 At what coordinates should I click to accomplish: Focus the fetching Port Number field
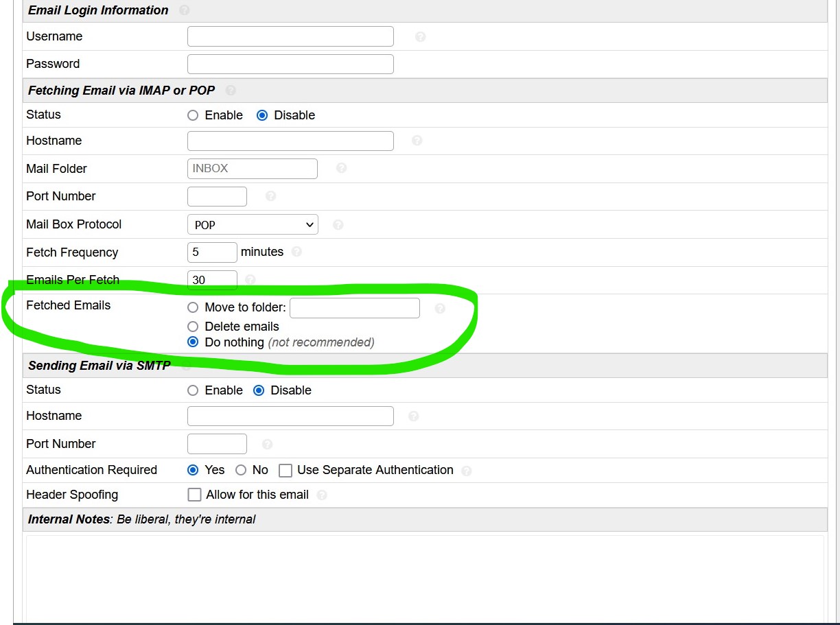217,196
